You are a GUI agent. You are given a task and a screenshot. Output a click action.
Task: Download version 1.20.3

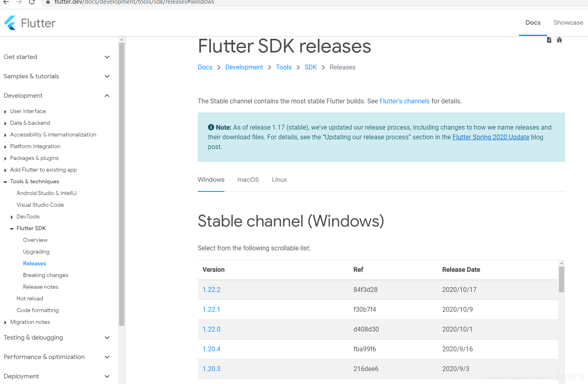[211, 369]
